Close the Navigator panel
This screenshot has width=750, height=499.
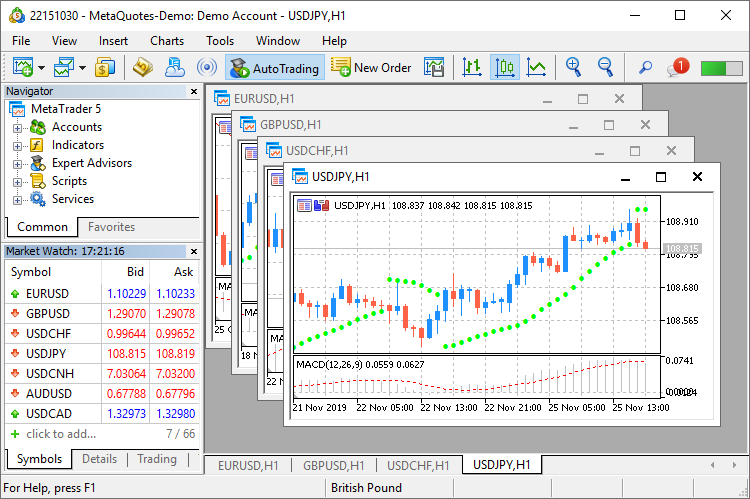click(193, 91)
